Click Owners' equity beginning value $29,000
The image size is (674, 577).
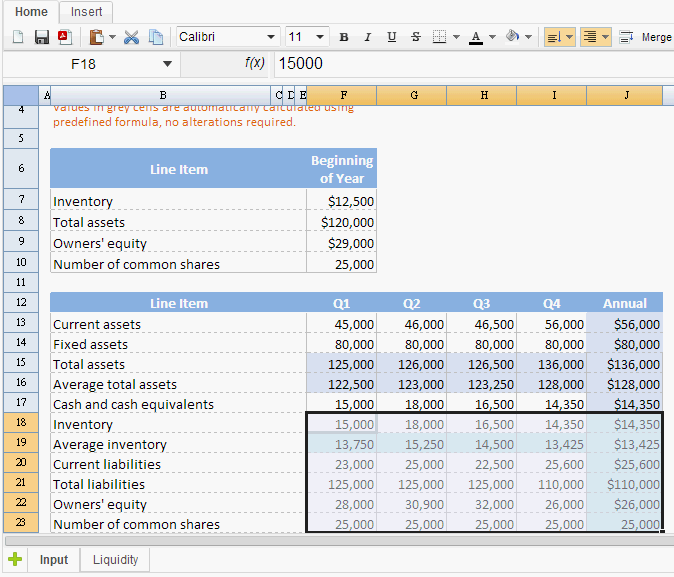tap(342, 243)
